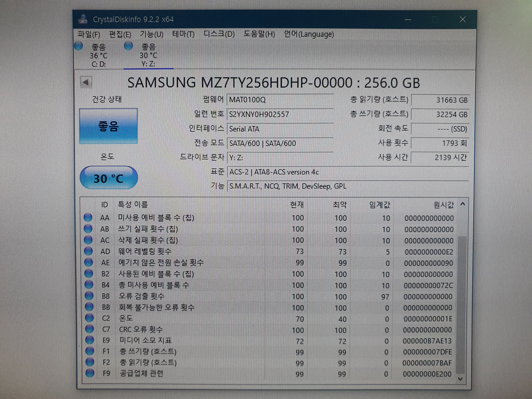The width and height of the screenshot is (532, 399).
Task: Select the 웨어 레벨링 횟수 attribute name
Action: pos(145,251)
